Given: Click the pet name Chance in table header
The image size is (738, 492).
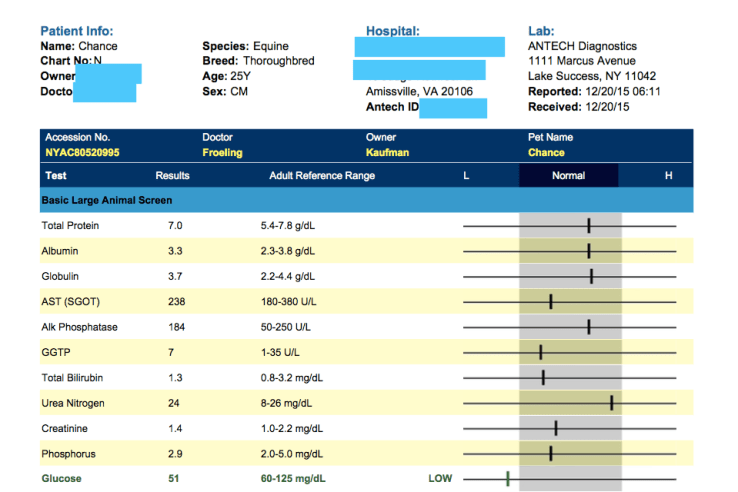Looking at the screenshot, I should [546, 153].
